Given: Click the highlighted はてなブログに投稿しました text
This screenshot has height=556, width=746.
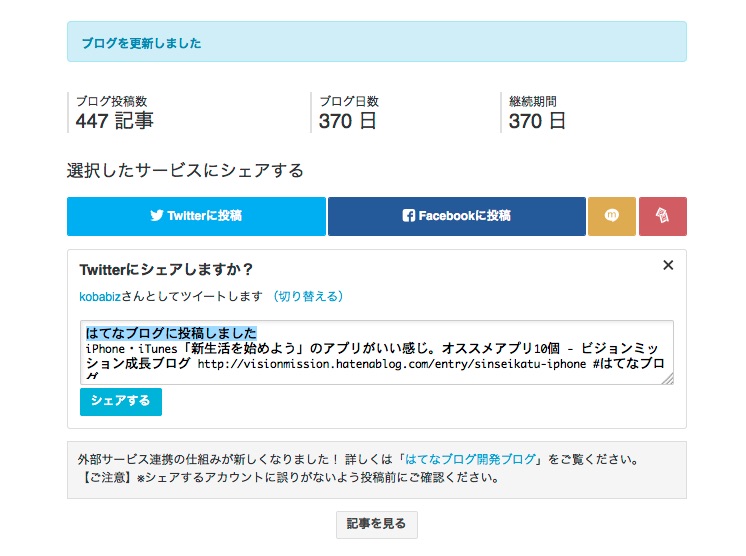Looking at the screenshot, I should pos(171,333).
